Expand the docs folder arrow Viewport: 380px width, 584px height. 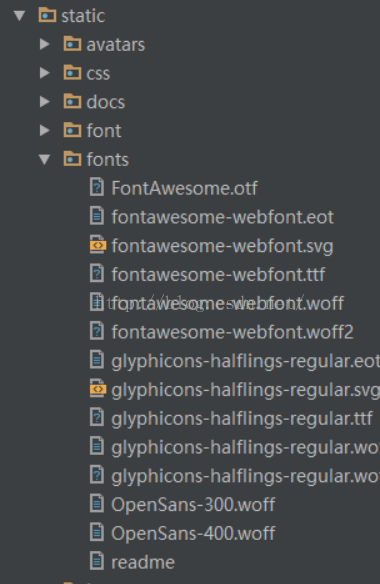pos(45,102)
